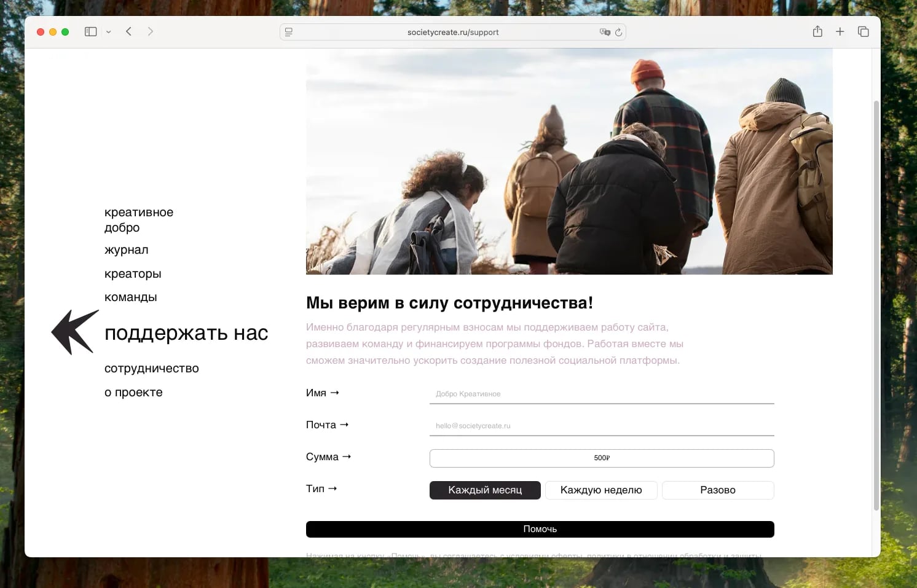Show the tab overview
Screen dimensions: 917x588
[x=863, y=32]
